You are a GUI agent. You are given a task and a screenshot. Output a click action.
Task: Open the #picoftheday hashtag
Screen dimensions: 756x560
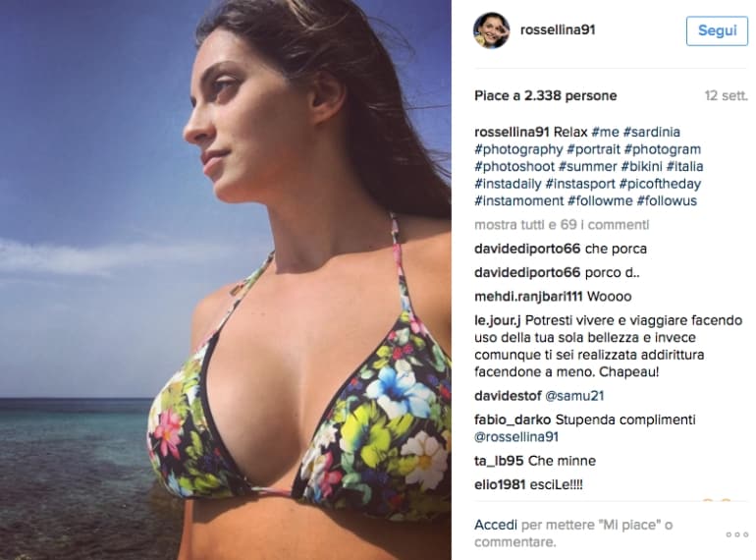(x=660, y=184)
